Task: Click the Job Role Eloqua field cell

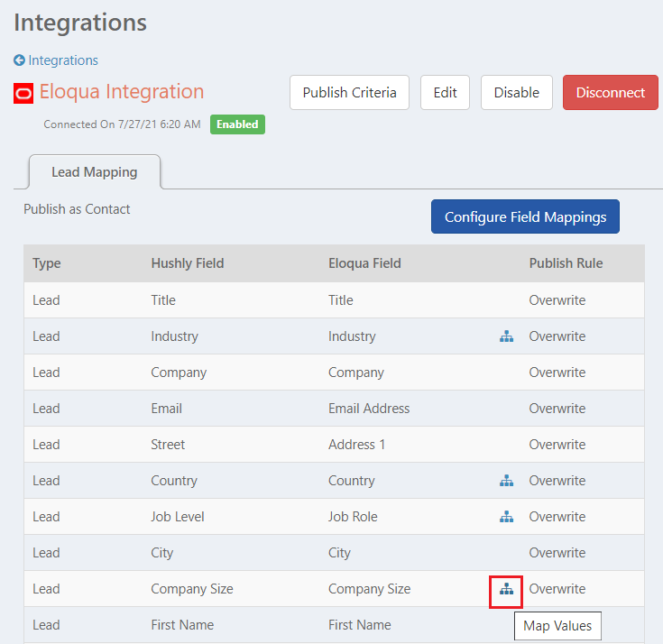Action: (353, 517)
